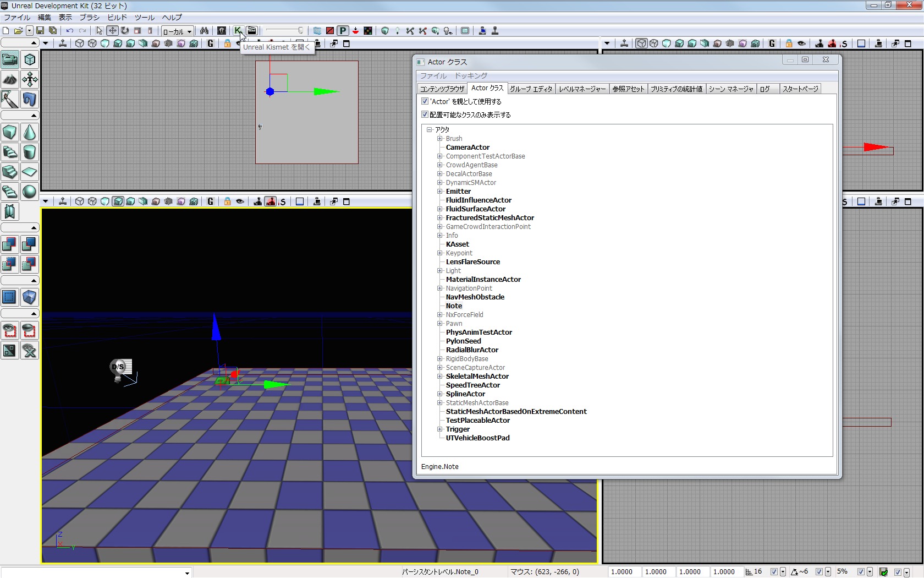Click the Cone brush builder

click(x=30, y=132)
